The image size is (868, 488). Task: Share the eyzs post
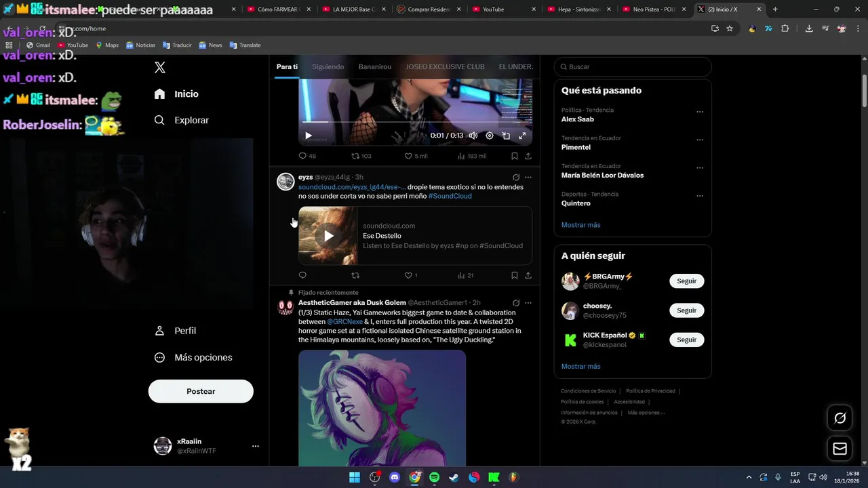(x=528, y=275)
